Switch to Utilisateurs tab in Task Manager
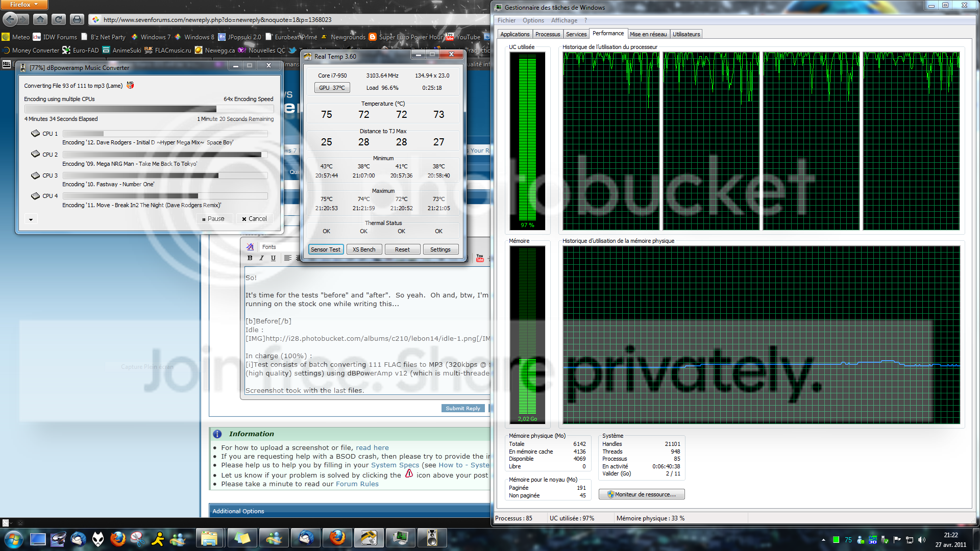 687,34
